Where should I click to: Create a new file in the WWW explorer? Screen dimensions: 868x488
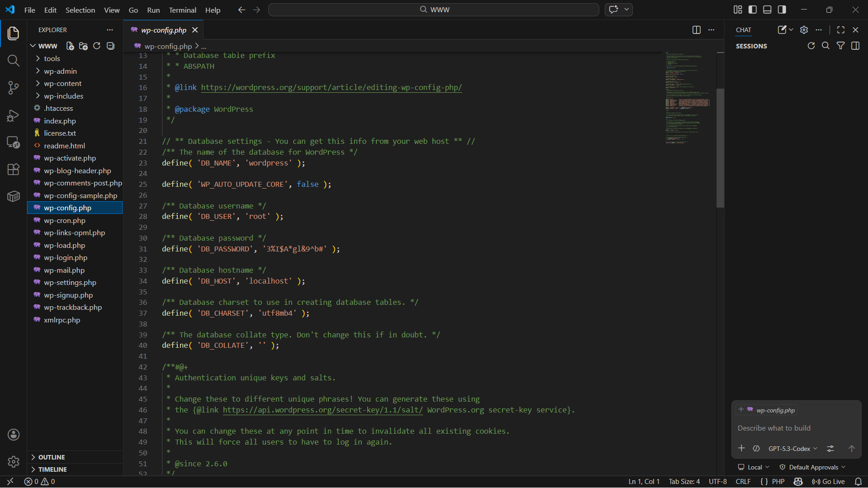click(x=70, y=46)
